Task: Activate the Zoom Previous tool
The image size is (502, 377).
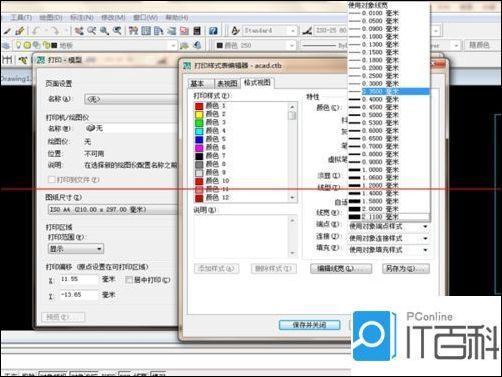Action: [x=117, y=31]
